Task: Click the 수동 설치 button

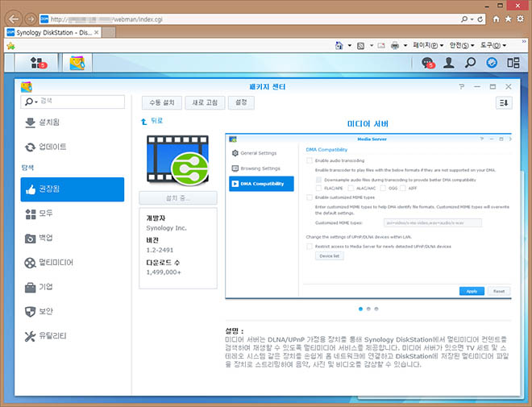Action: (x=162, y=102)
